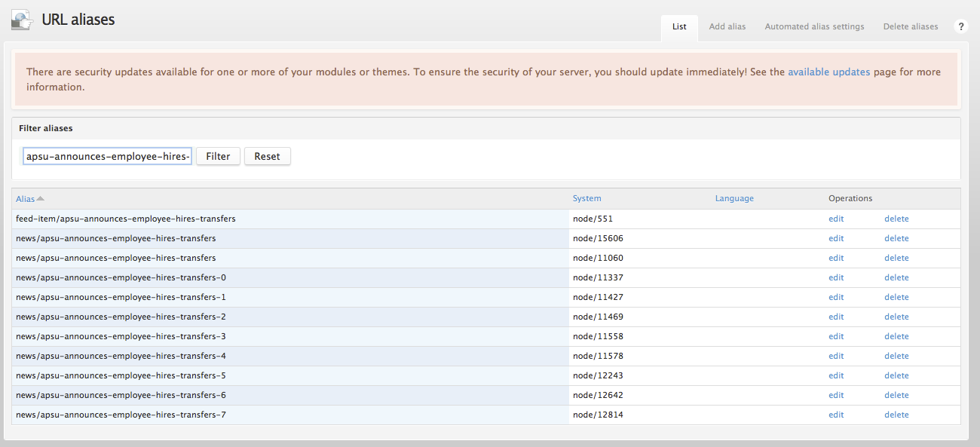Open the Automated alias settings tab

click(x=813, y=26)
